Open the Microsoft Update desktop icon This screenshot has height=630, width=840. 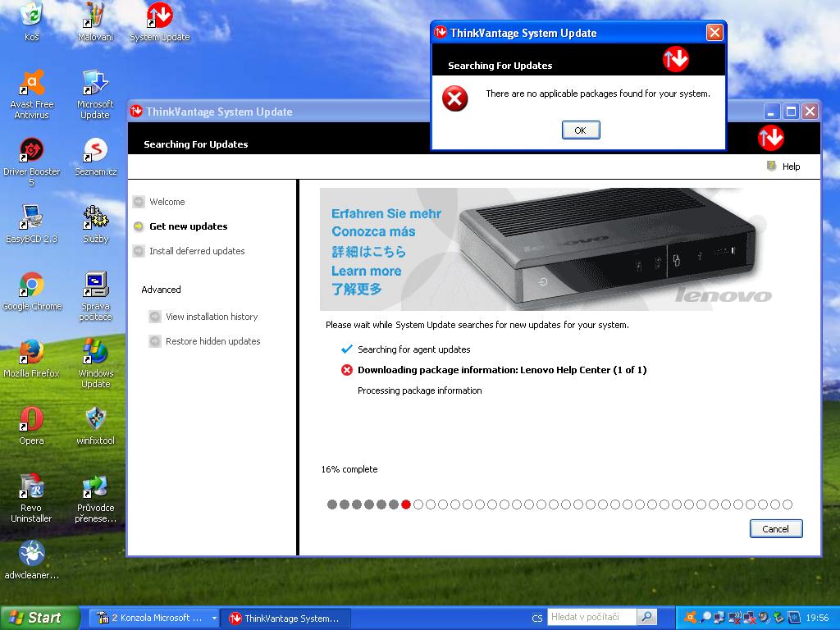[x=95, y=94]
